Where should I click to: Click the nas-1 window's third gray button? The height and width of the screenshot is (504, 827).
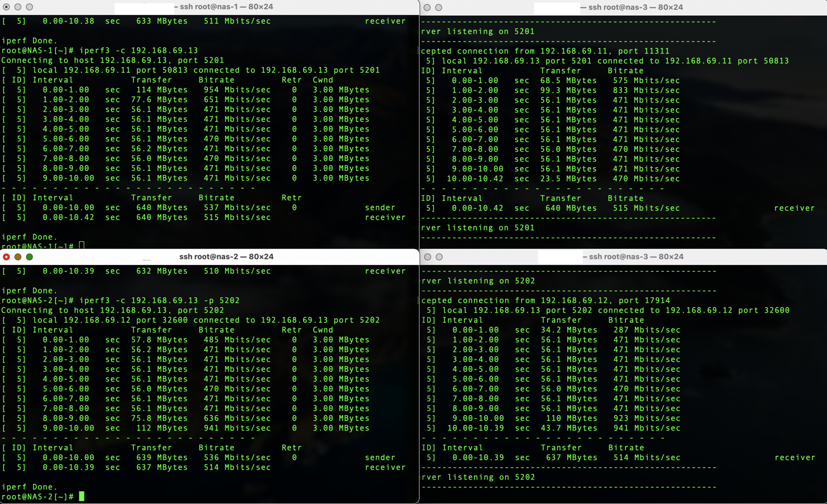29,7
